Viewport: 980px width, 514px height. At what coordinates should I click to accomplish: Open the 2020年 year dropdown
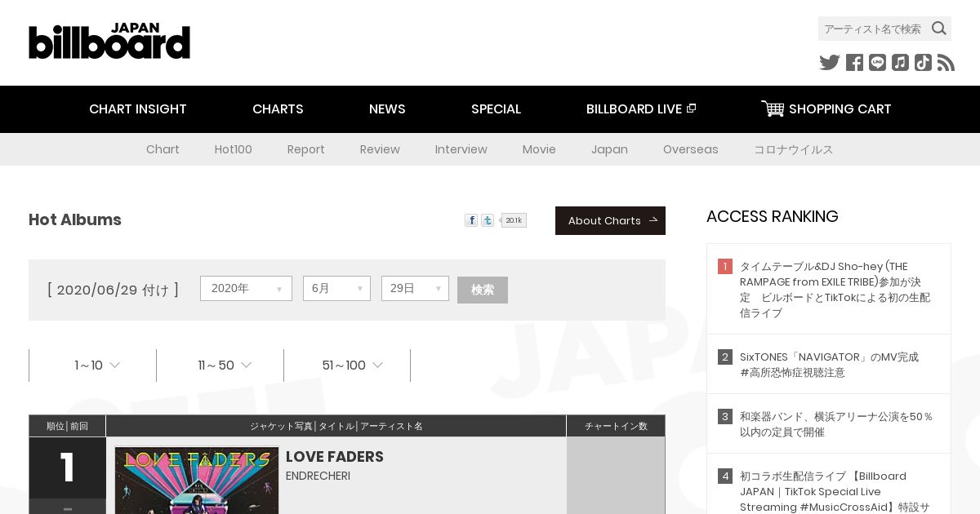(246, 288)
